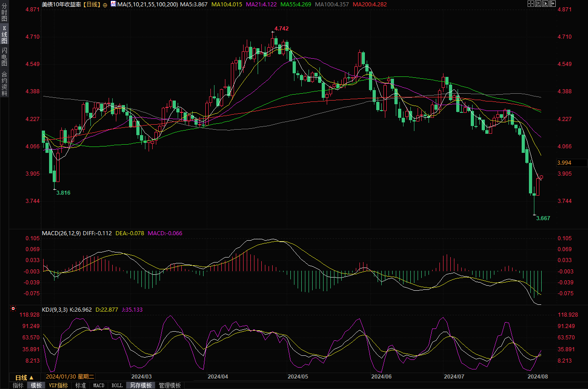
Task: Apply the 标准 template
Action: [x=80, y=385]
